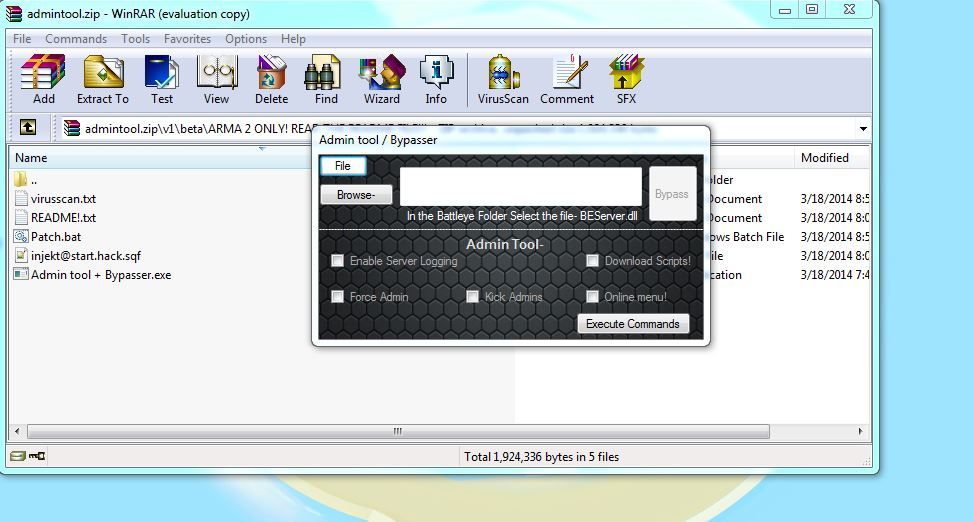Viewport: 974px width, 522px height.
Task: Click the Test archive icon
Action: click(161, 78)
